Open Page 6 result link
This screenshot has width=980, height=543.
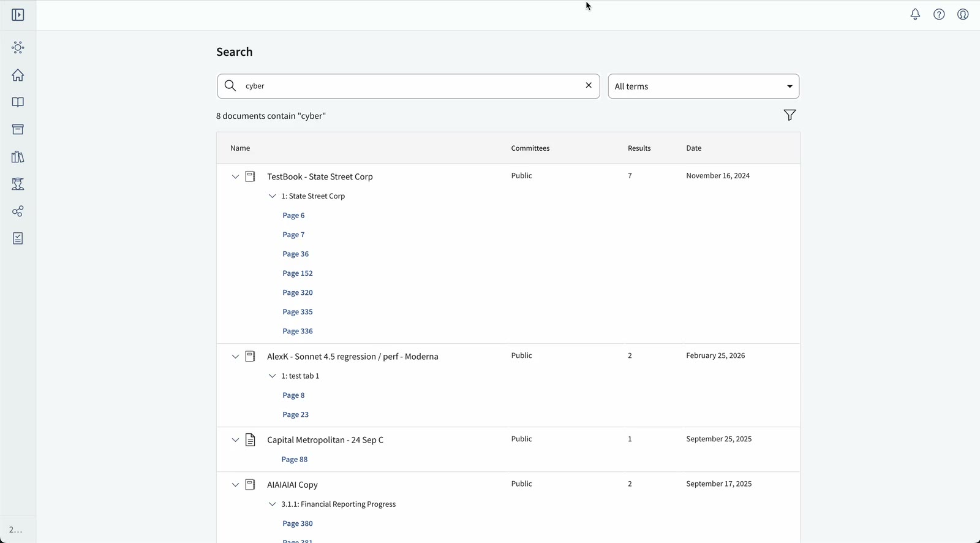(x=293, y=215)
